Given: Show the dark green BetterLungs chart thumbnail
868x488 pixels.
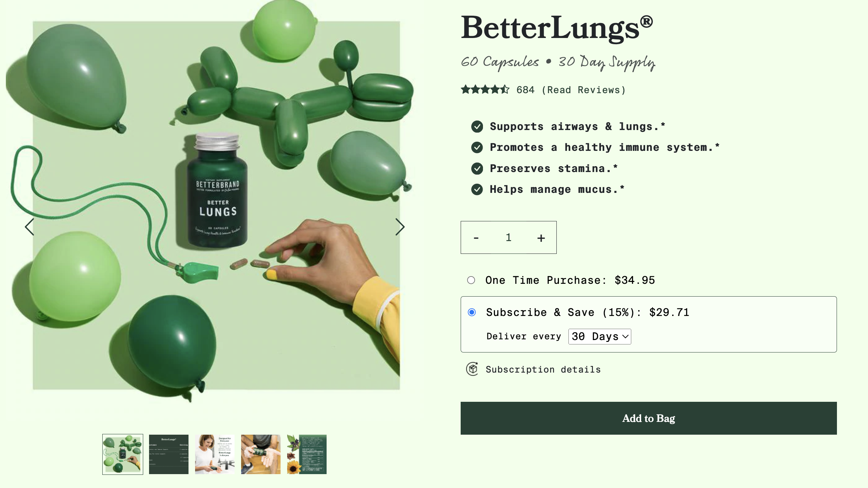Looking at the screenshot, I should click(x=169, y=454).
